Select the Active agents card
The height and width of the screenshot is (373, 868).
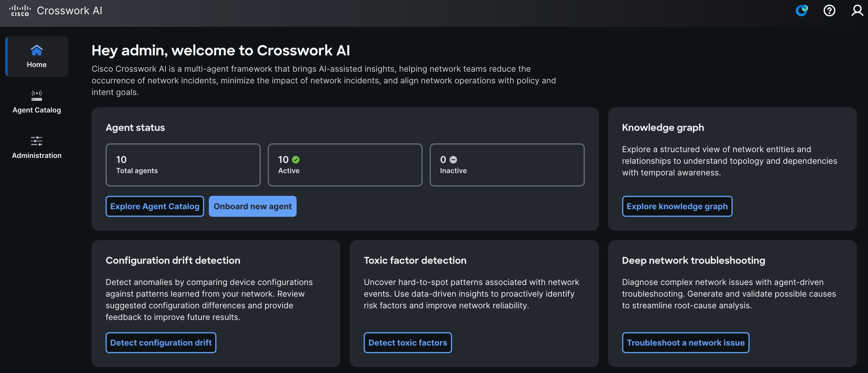coord(345,165)
